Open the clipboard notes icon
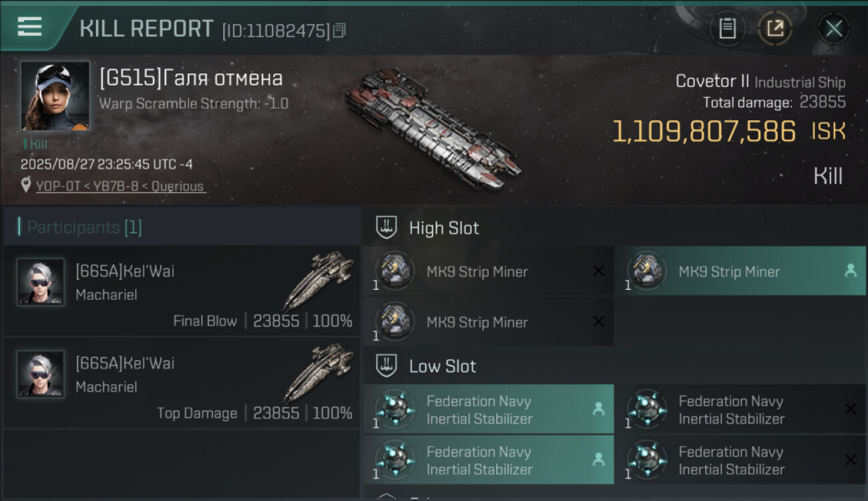 click(727, 29)
